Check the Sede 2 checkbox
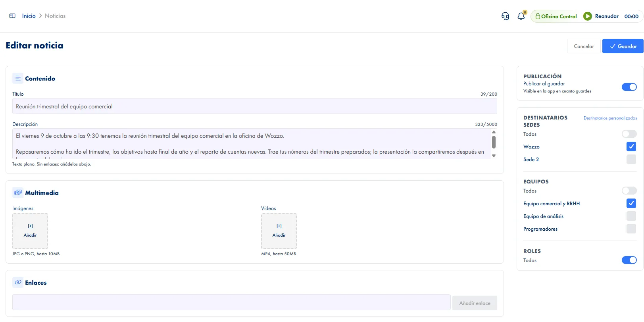The width and height of the screenshot is (644, 322). (x=631, y=159)
